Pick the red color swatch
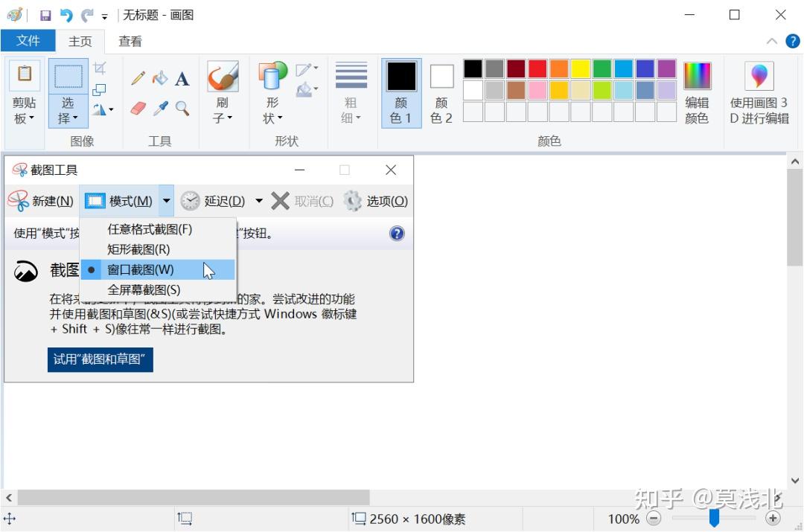Viewport: 804px width, 532px height. 537,69
